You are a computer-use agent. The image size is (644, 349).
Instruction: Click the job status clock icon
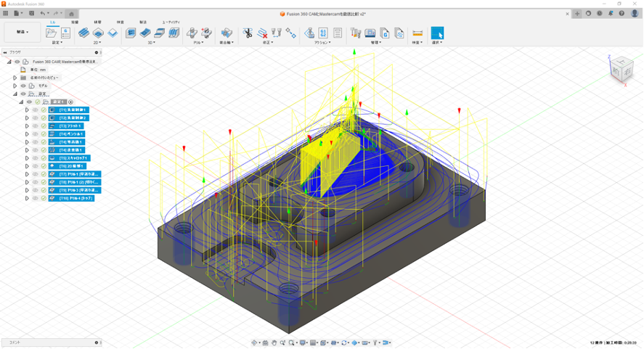(x=600, y=14)
